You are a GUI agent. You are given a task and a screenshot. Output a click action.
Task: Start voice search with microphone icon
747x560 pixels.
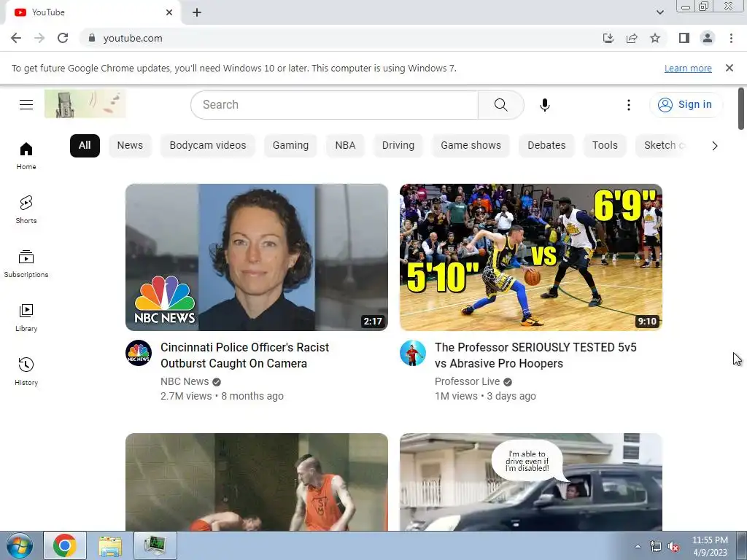(x=544, y=105)
